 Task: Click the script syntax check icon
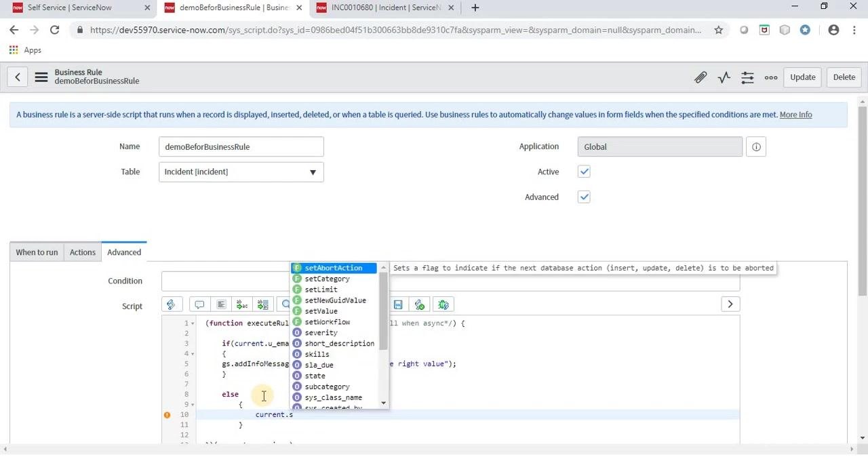[420, 304]
